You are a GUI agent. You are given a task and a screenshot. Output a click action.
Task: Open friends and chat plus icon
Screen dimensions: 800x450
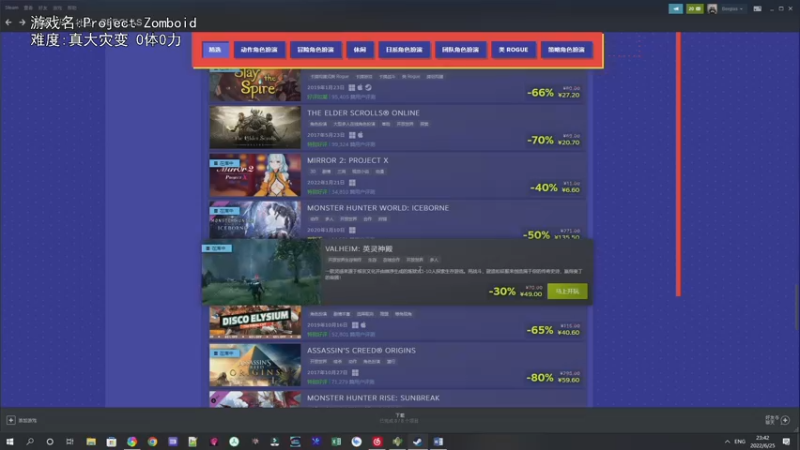click(x=785, y=420)
